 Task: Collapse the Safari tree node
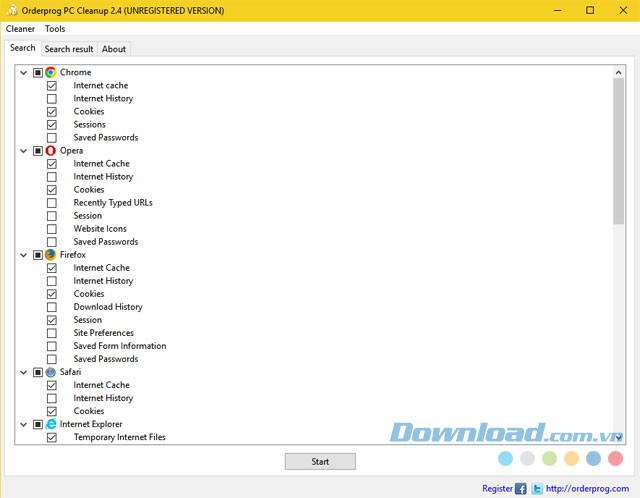point(24,372)
